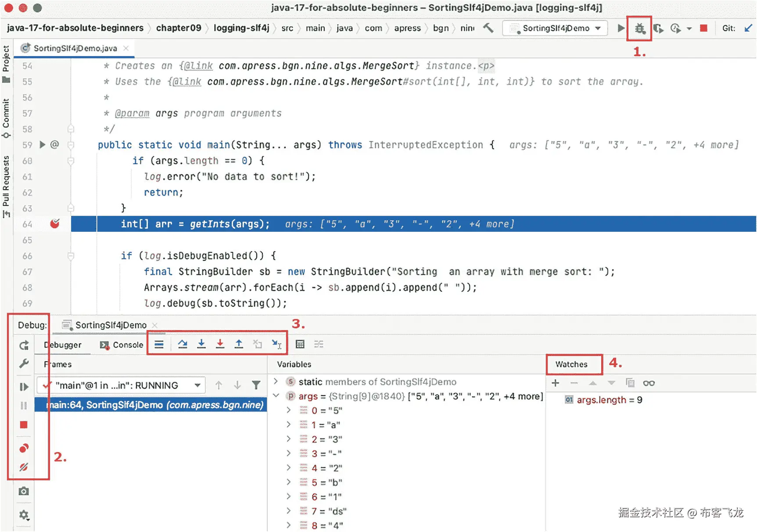Screen dimensions: 757x532
Task: Toggle folding of the if block at line 60
Action: coord(71,161)
